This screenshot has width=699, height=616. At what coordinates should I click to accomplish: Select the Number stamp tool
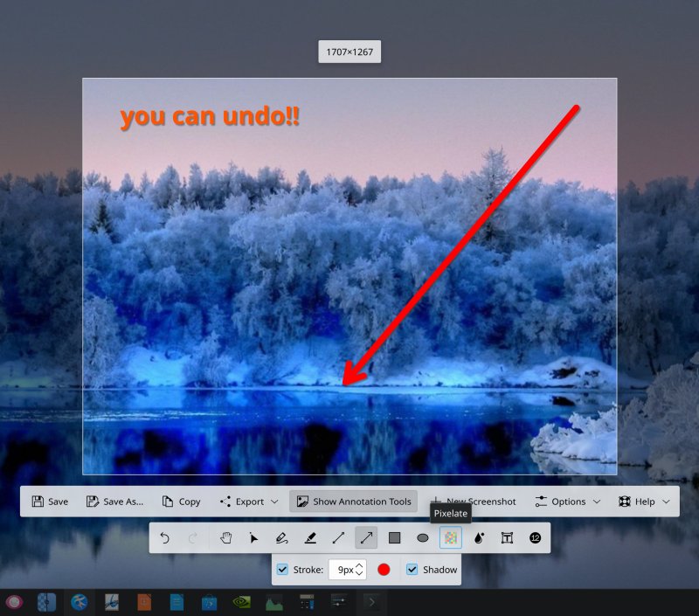pos(536,538)
